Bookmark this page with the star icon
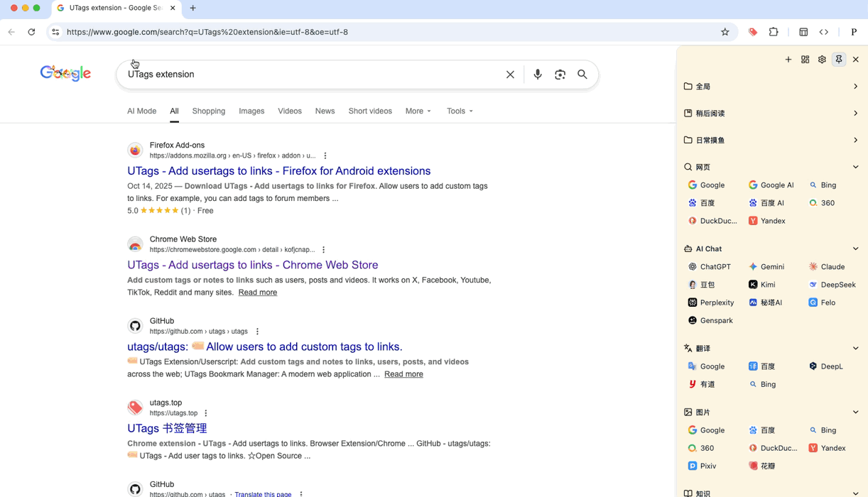The width and height of the screenshot is (868, 497). 725,32
